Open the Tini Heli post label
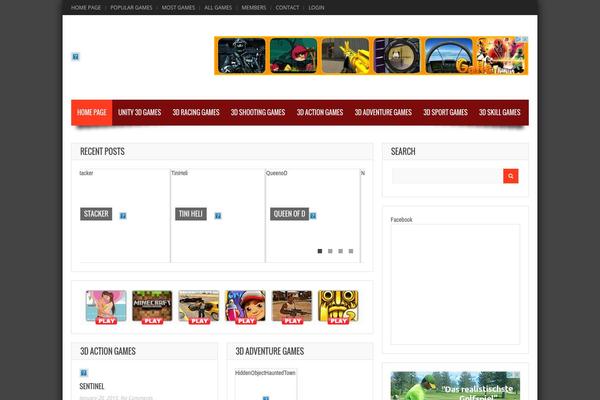This screenshot has width=600, height=400. click(x=191, y=214)
